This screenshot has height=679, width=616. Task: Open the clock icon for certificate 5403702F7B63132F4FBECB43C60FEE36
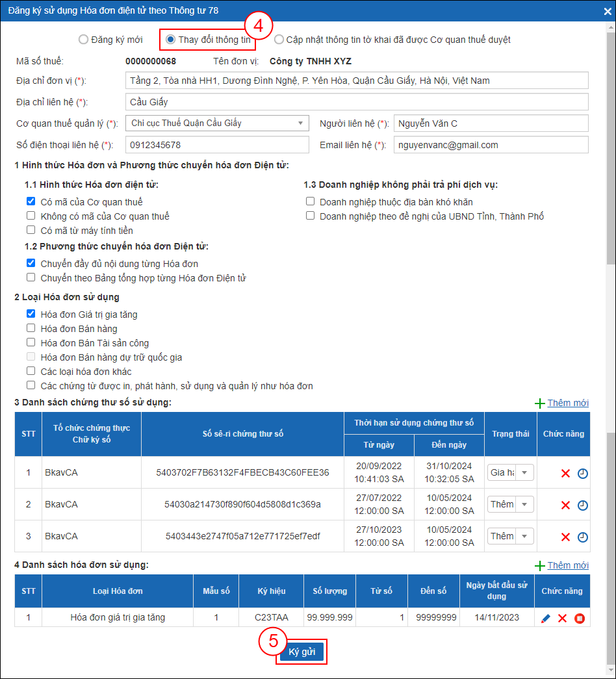click(583, 473)
